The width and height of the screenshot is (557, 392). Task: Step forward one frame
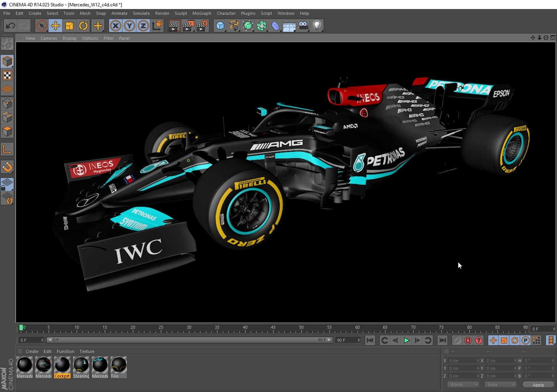(x=417, y=340)
